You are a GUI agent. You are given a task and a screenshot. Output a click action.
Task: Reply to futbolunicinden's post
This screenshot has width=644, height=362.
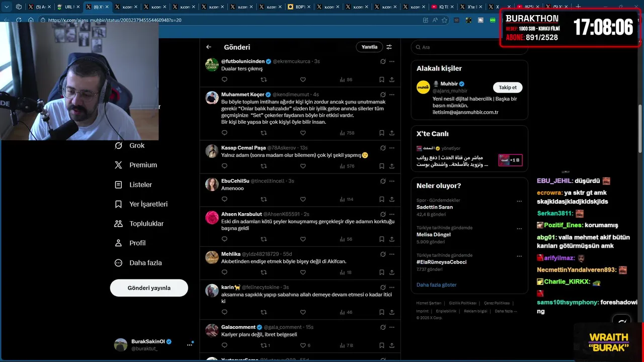tap(224, 79)
